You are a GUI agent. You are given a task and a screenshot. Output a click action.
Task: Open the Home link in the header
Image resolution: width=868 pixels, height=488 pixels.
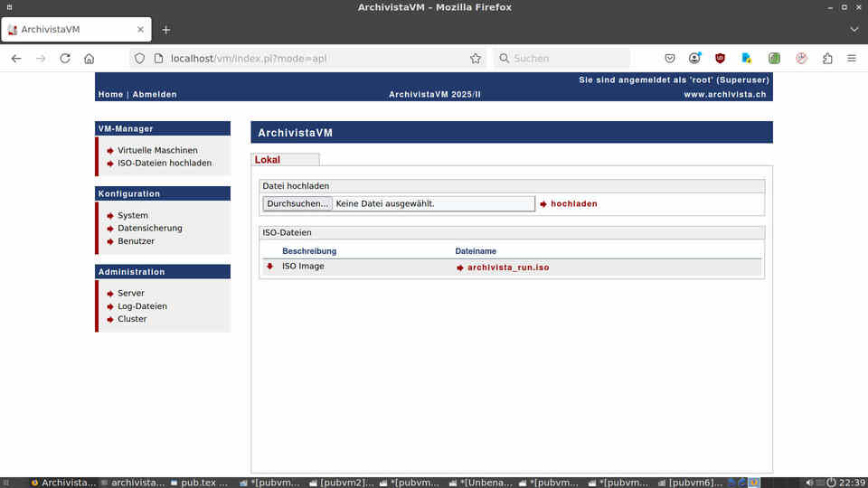point(110,95)
